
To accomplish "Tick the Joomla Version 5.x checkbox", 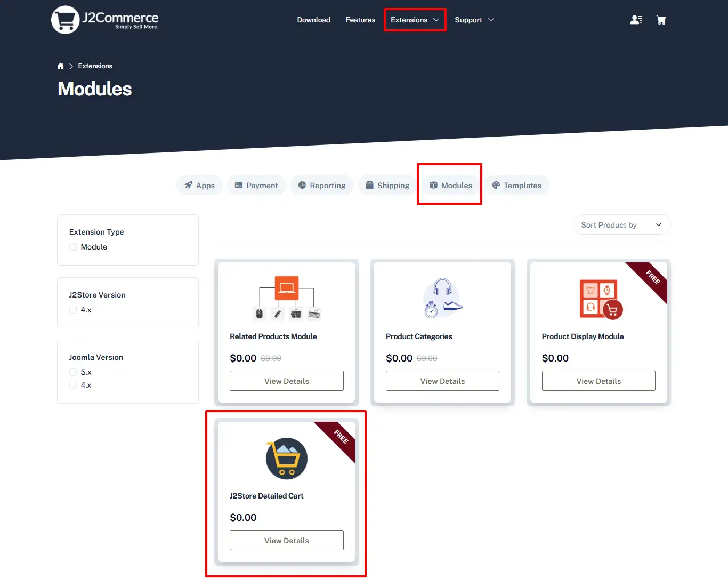I will (73, 372).
